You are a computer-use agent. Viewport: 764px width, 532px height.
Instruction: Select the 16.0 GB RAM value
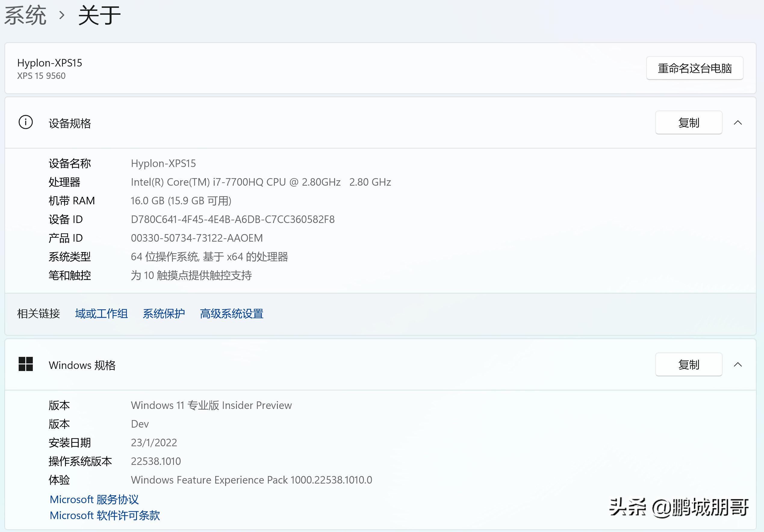click(x=181, y=201)
